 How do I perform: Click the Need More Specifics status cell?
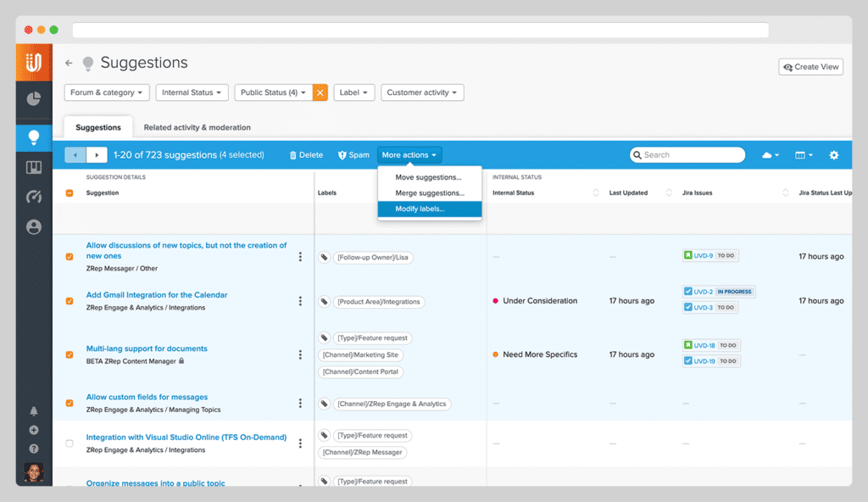coord(535,354)
